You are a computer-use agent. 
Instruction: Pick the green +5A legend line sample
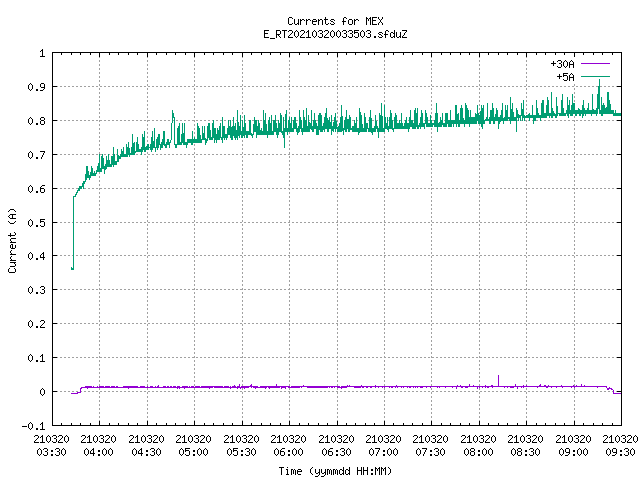click(595, 76)
